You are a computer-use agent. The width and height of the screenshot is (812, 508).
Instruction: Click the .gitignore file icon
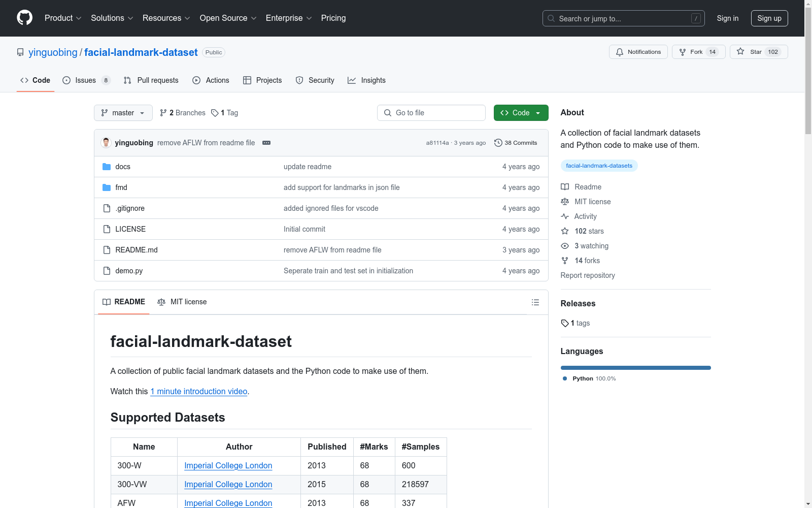(x=107, y=208)
